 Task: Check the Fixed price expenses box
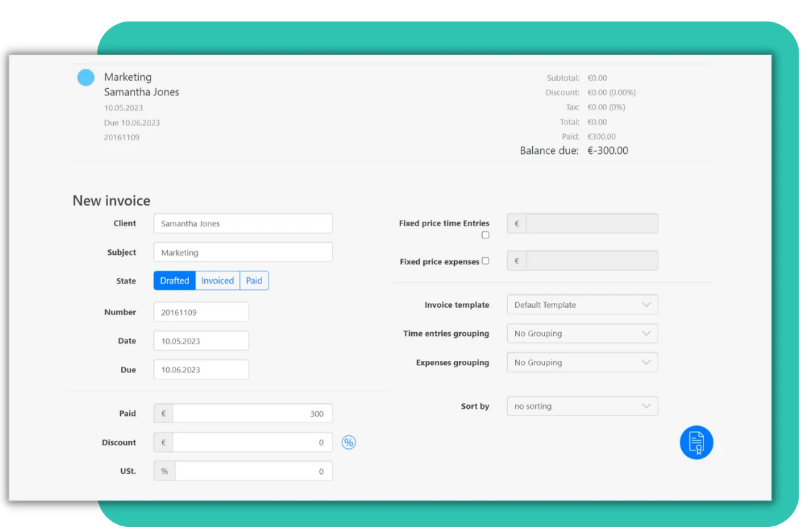485,261
